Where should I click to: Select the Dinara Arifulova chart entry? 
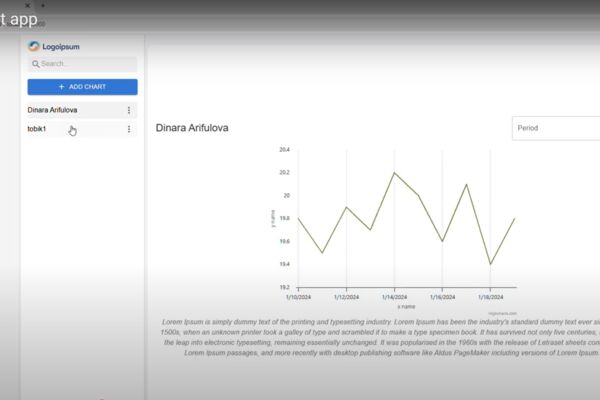point(82,110)
